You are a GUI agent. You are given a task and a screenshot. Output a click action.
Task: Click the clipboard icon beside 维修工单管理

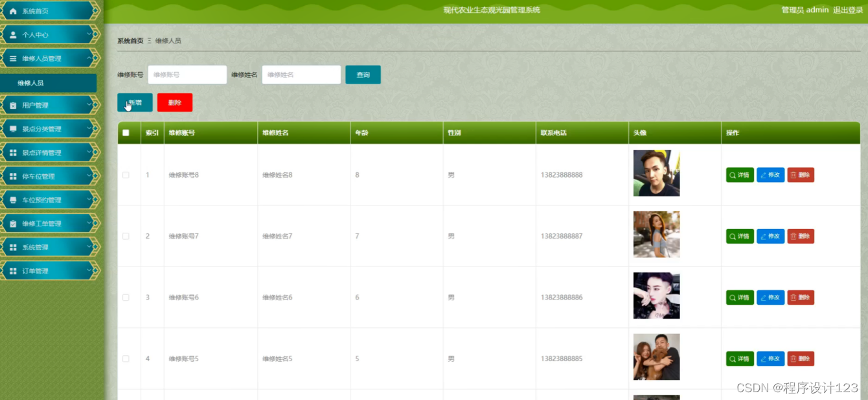point(13,224)
